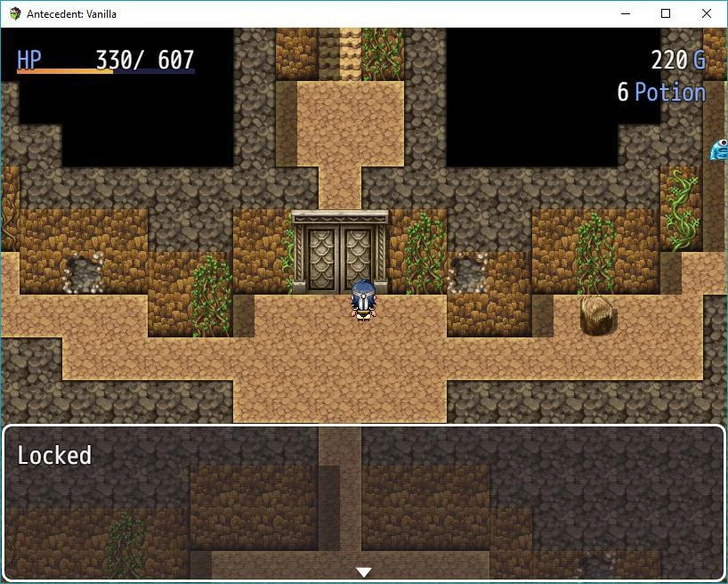Click the "6 Potion" counter
This screenshot has width=728, height=584.
tap(661, 92)
